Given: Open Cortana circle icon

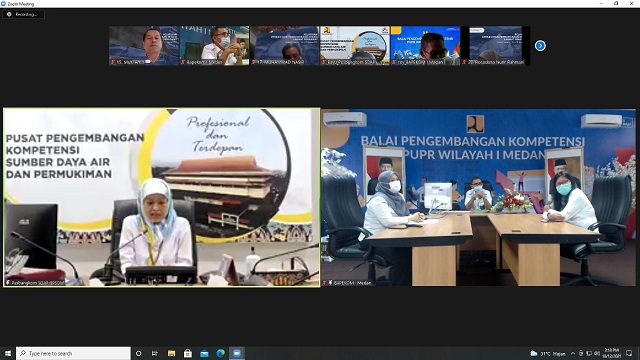Looking at the screenshot, I should pyautogui.click(x=138, y=353).
